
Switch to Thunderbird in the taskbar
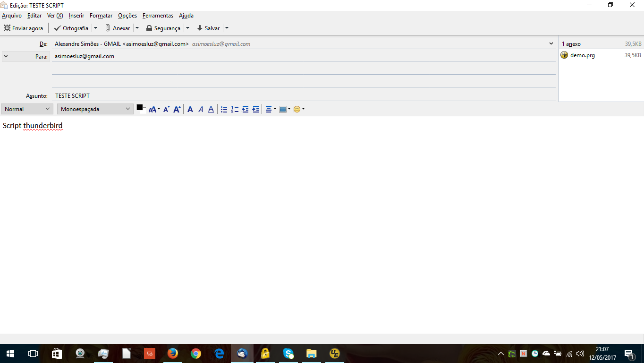[x=242, y=353]
